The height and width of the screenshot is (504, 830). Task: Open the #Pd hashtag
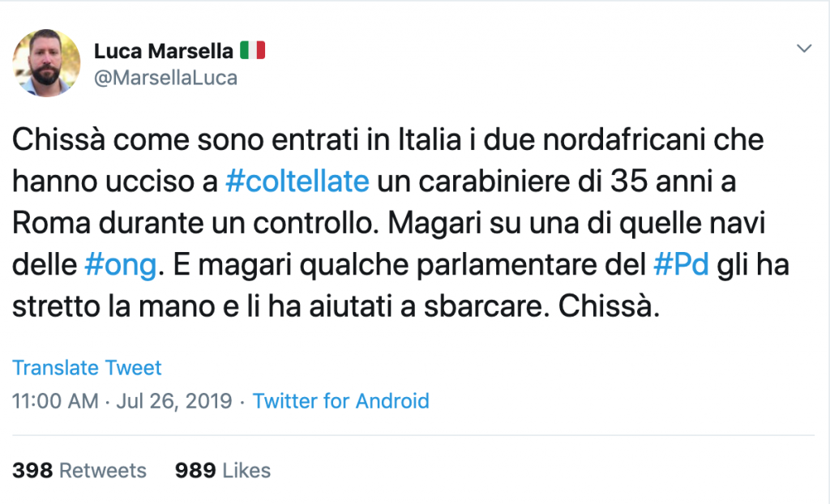[681, 264]
